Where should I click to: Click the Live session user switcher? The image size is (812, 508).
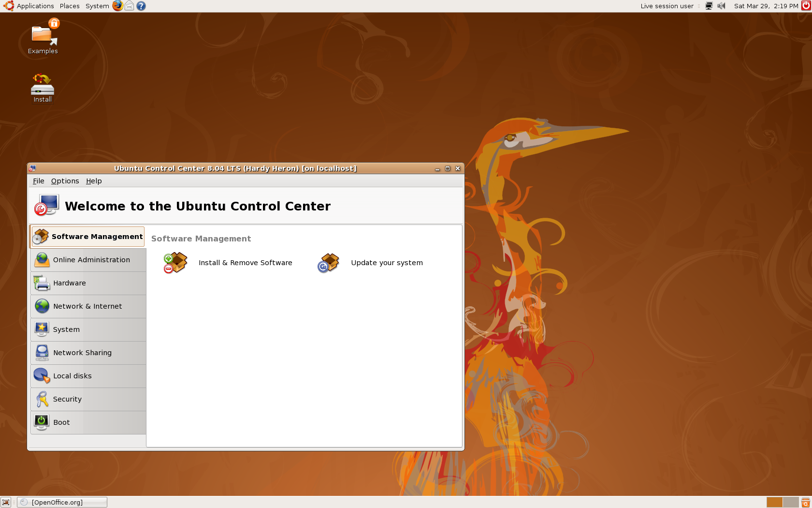(667, 6)
